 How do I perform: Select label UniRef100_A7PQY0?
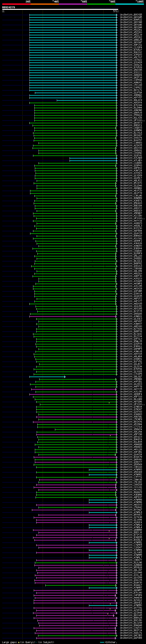pyautogui.click(x=131, y=55)
